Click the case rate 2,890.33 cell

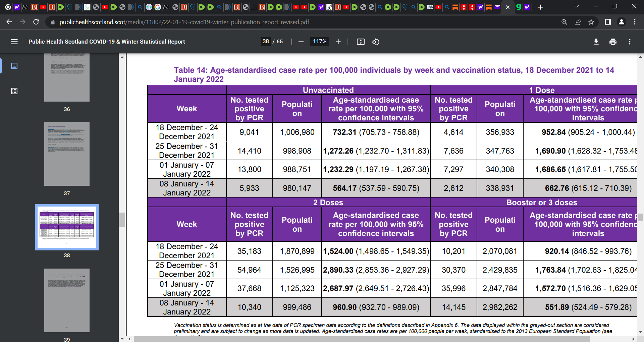376,270
